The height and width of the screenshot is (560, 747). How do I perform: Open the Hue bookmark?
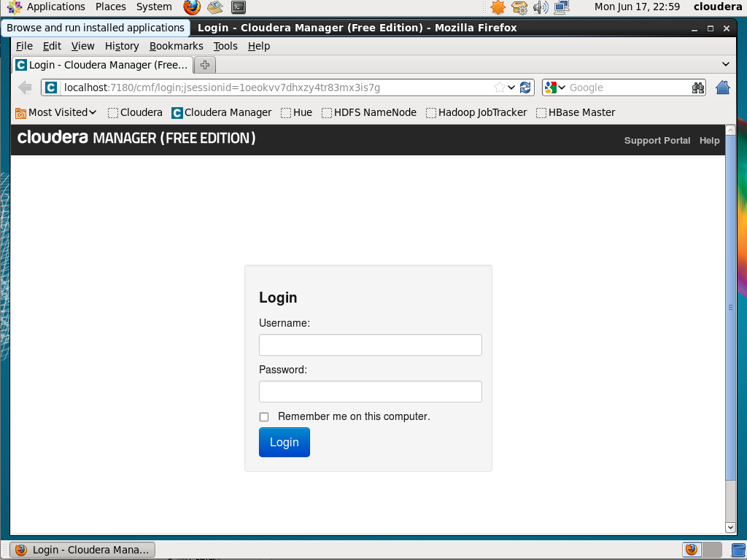297,113
